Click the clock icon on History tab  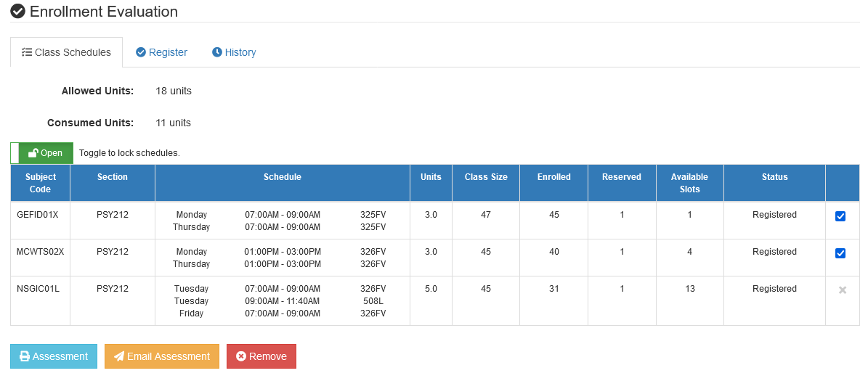click(217, 52)
